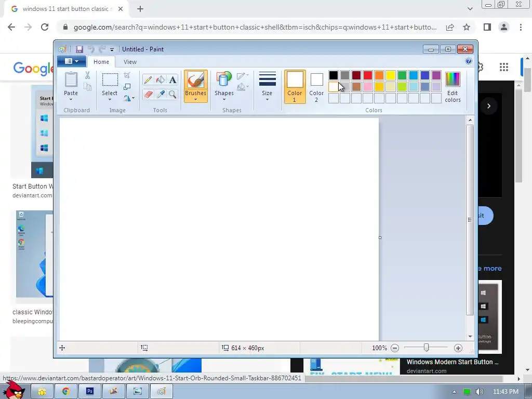Pick the yellow color swatch
The image size is (532, 399).
[391, 75]
